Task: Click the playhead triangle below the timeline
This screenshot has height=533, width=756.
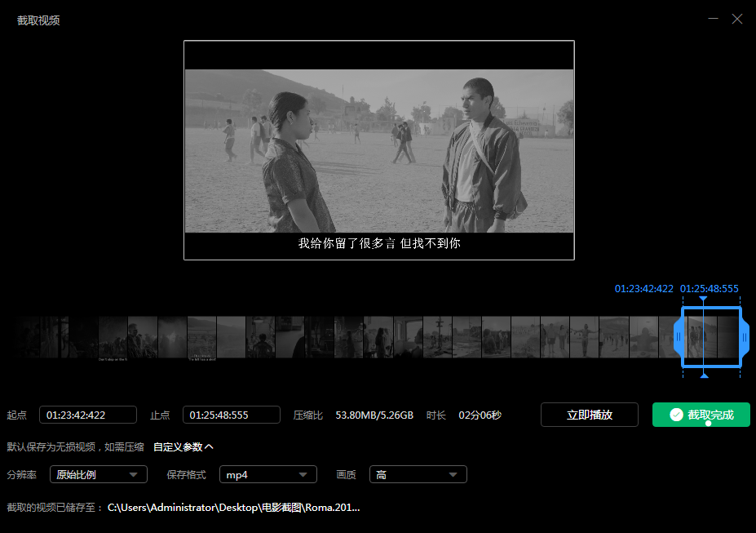Action: (704, 375)
